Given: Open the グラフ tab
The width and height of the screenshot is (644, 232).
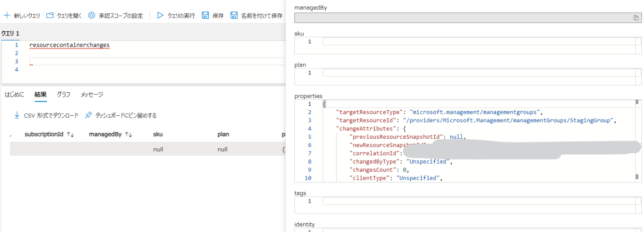Looking at the screenshot, I should [x=63, y=95].
